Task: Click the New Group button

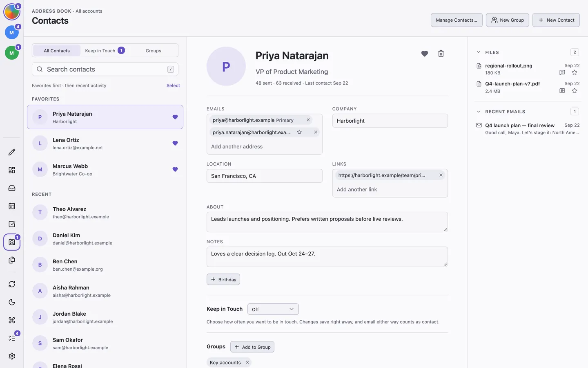Action: 508,20
